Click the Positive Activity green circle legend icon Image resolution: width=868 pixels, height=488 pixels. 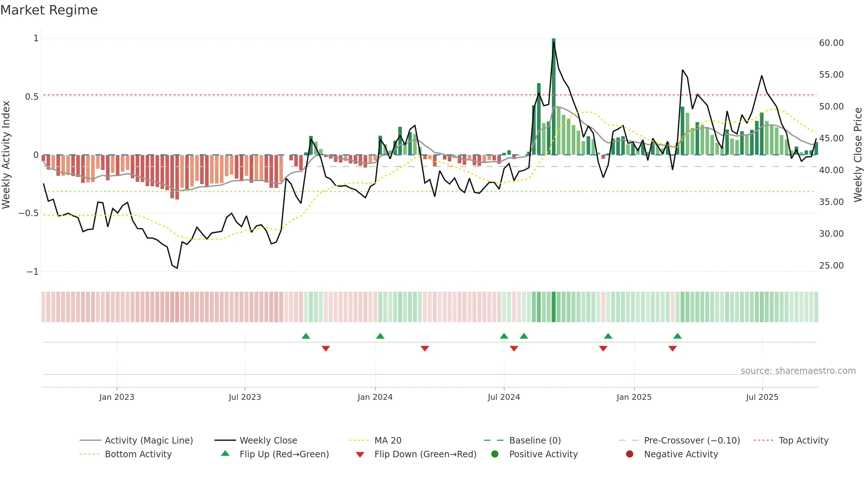(495, 454)
